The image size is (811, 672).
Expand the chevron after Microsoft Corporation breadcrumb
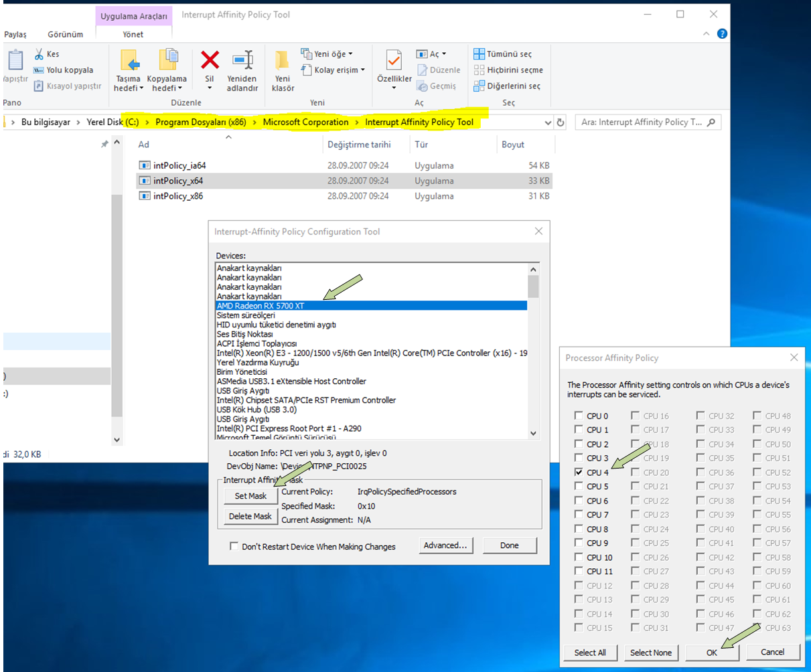pos(356,122)
